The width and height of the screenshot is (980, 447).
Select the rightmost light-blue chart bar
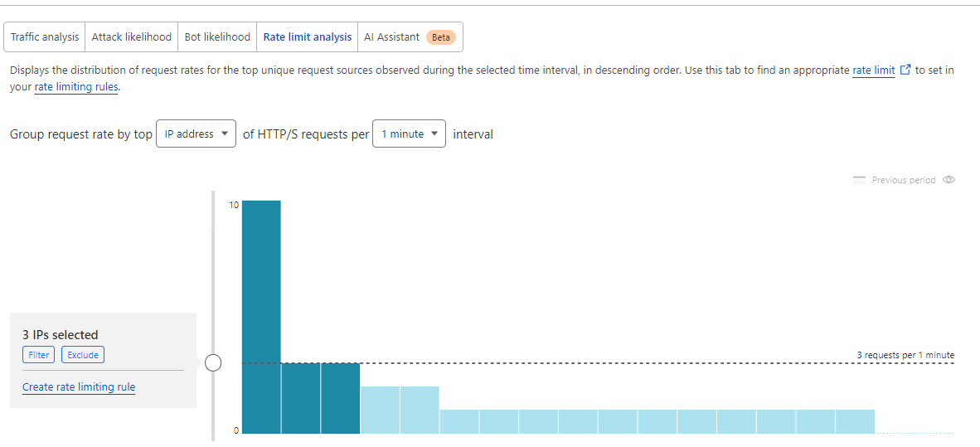855,421
